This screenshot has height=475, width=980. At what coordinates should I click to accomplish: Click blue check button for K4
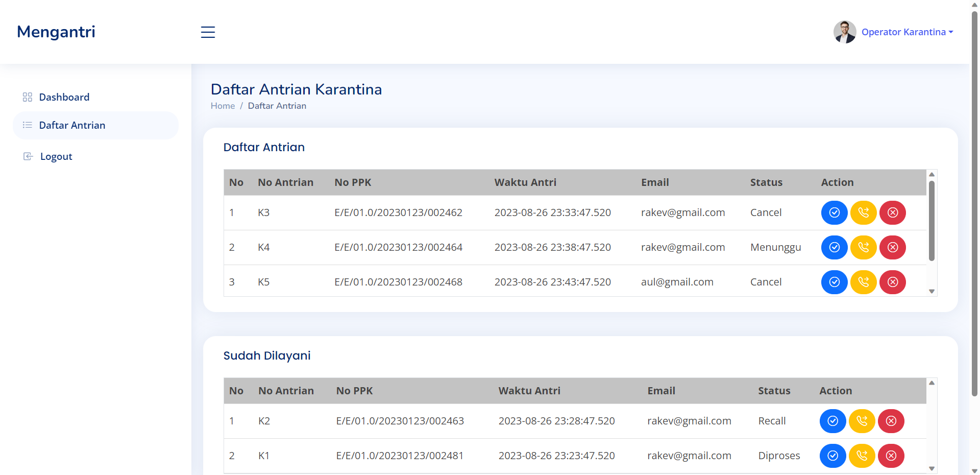coord(835,247)
